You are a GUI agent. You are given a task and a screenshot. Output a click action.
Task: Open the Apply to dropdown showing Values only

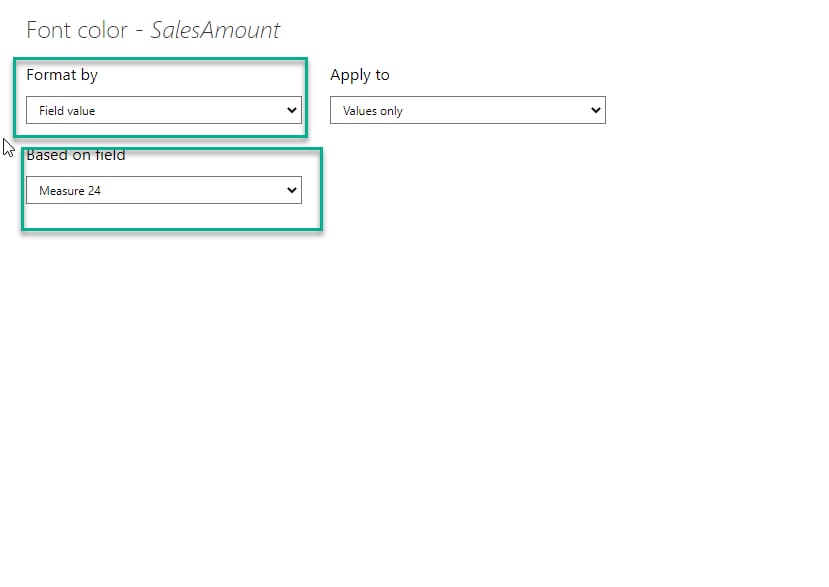(468, 110)
